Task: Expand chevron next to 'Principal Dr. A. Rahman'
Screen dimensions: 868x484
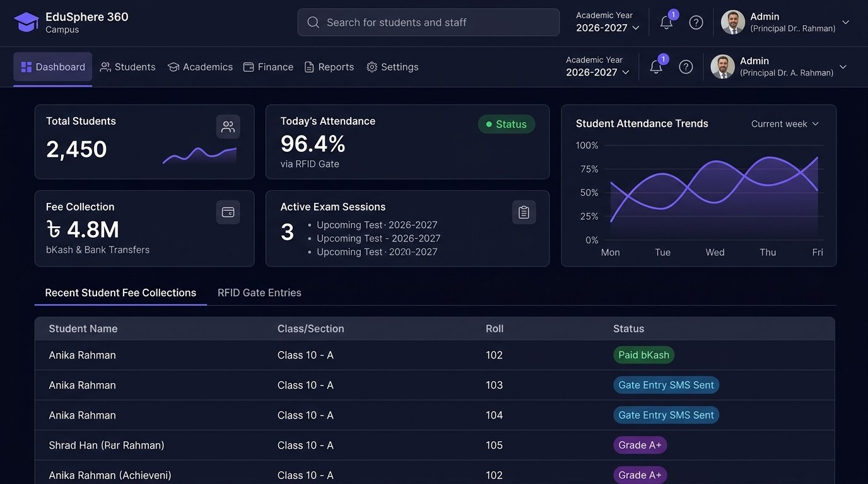Action: [x=843, y=67]
